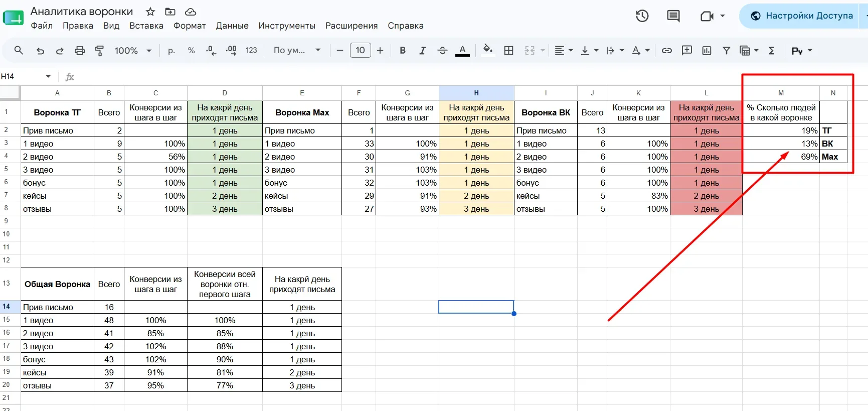Open the Расширения menu
This screenshot has height=411, width=868.
(352, 26)
